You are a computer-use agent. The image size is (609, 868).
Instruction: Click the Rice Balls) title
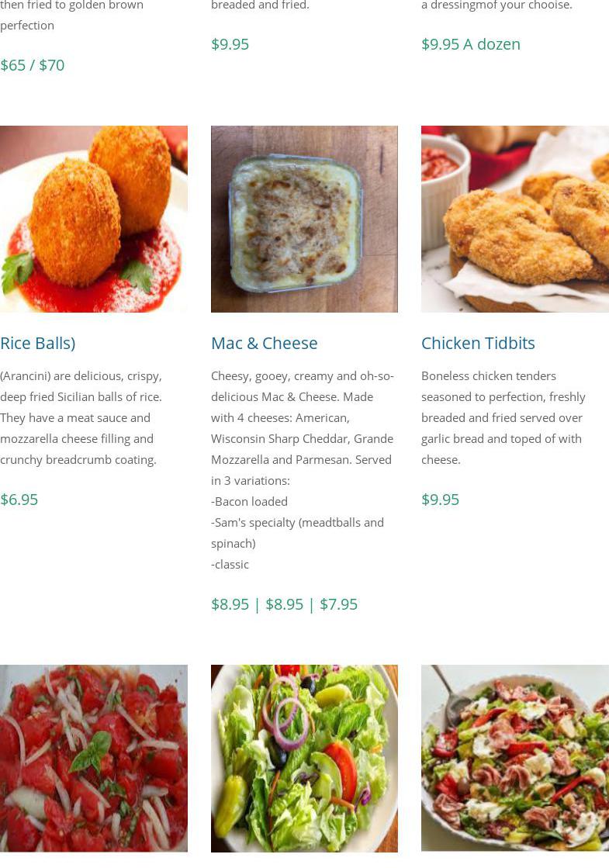[x=38, y=343]
